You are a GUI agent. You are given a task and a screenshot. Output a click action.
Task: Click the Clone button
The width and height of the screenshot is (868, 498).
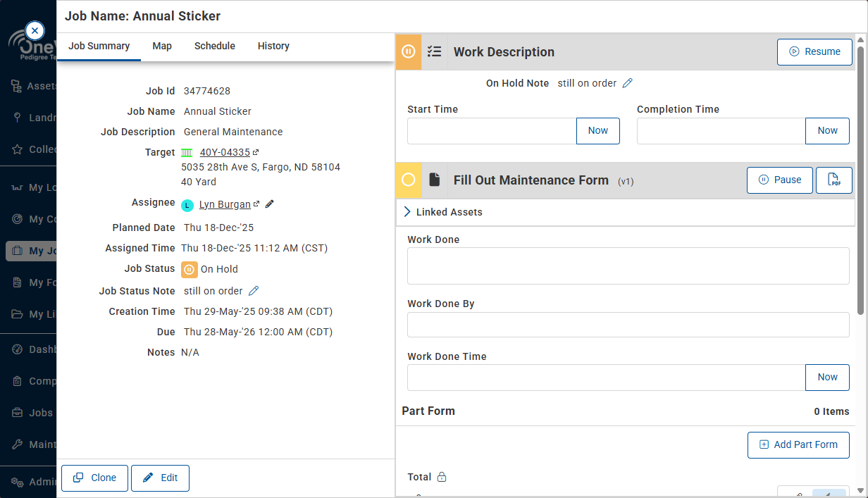(x=95, y=478)
